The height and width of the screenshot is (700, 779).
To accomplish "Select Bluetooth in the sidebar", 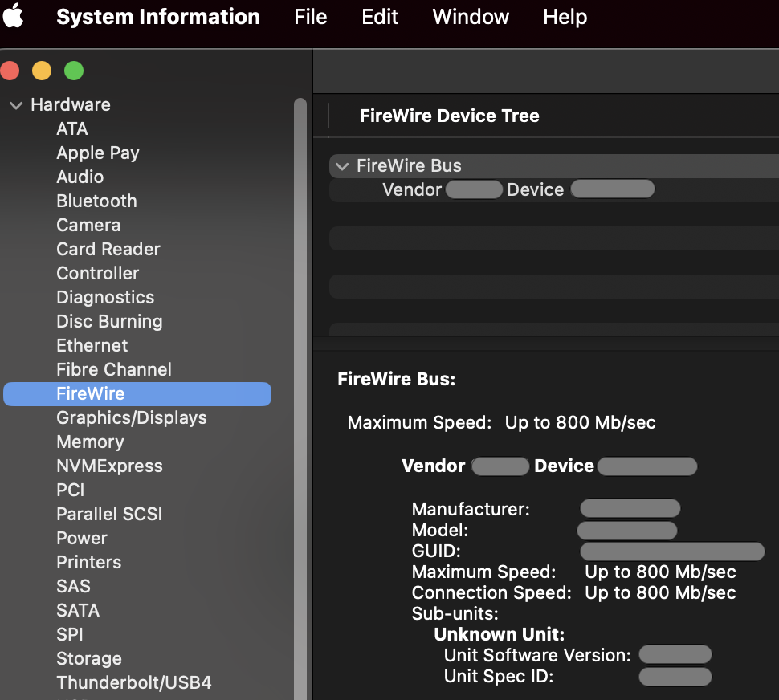I will (x=96, y=201).
